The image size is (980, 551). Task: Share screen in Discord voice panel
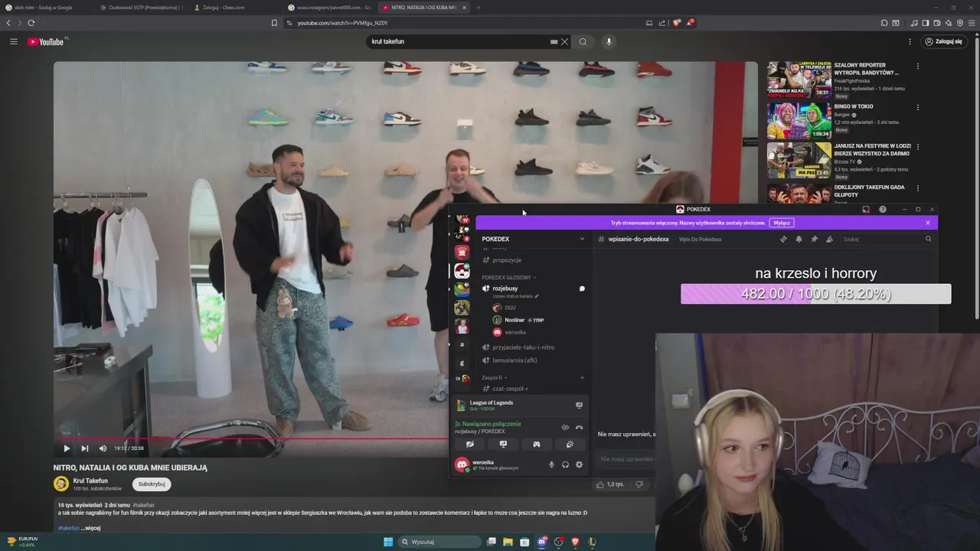(x=503, y=444)
